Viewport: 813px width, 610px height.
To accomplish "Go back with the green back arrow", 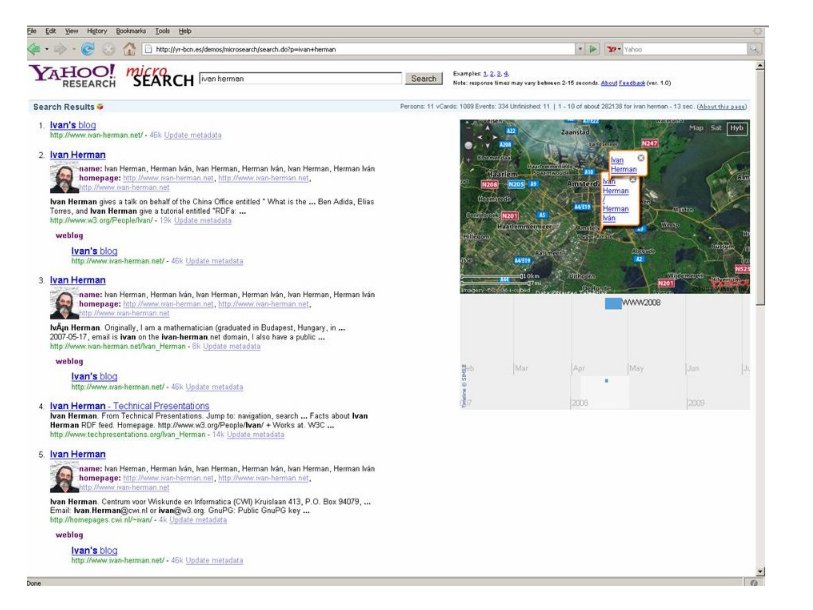I will [34, 49].
